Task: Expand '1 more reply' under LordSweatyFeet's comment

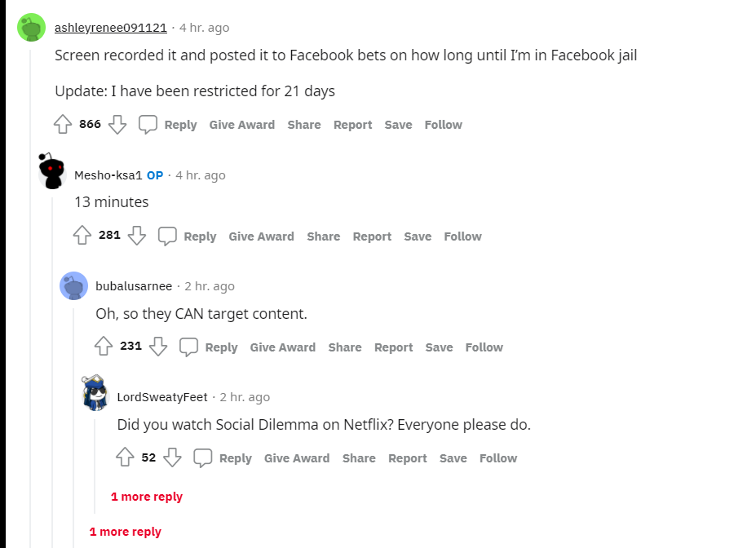Action: [146, 496]
